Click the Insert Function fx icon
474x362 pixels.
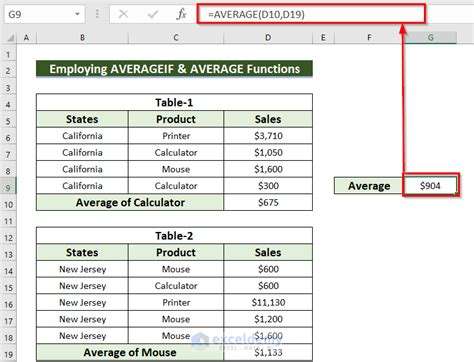[181, 14]
